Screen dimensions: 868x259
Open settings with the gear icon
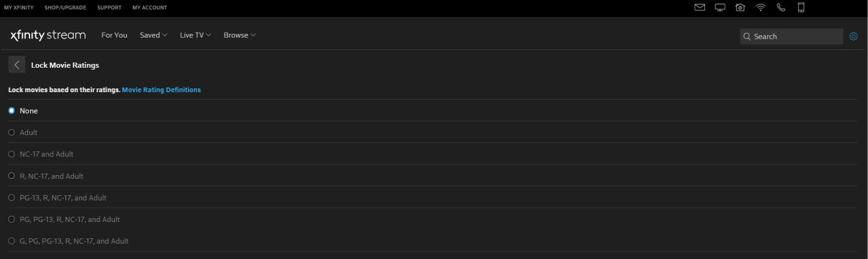pyautogui.click(x=854, y=36)
